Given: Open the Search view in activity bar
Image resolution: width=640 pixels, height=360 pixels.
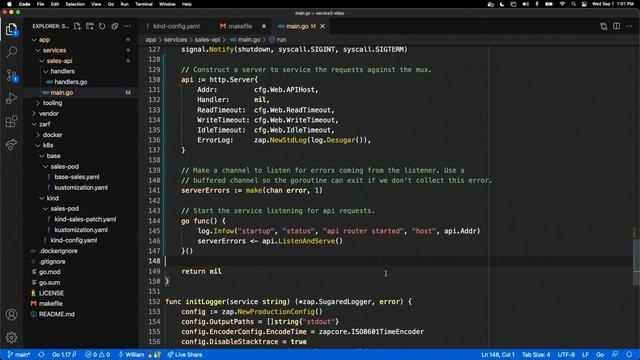Looking at the screenshot, I should pos(11,51).
